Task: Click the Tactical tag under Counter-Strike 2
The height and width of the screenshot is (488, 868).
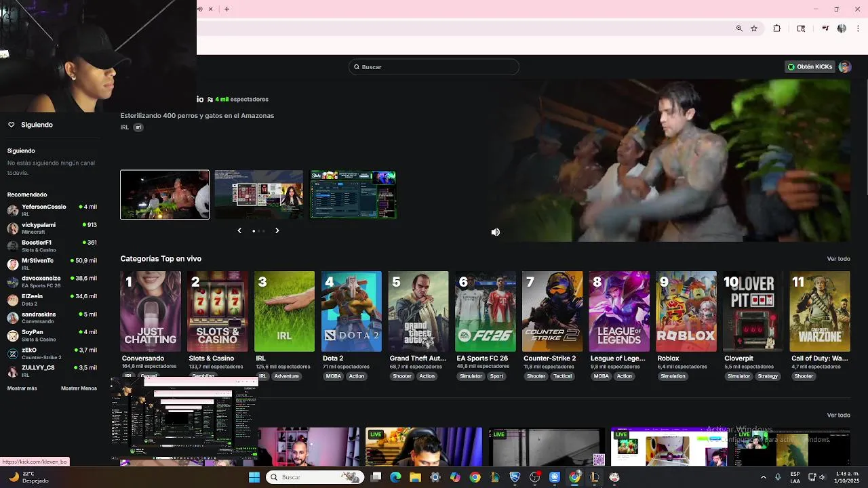Action: click(563, 376)
